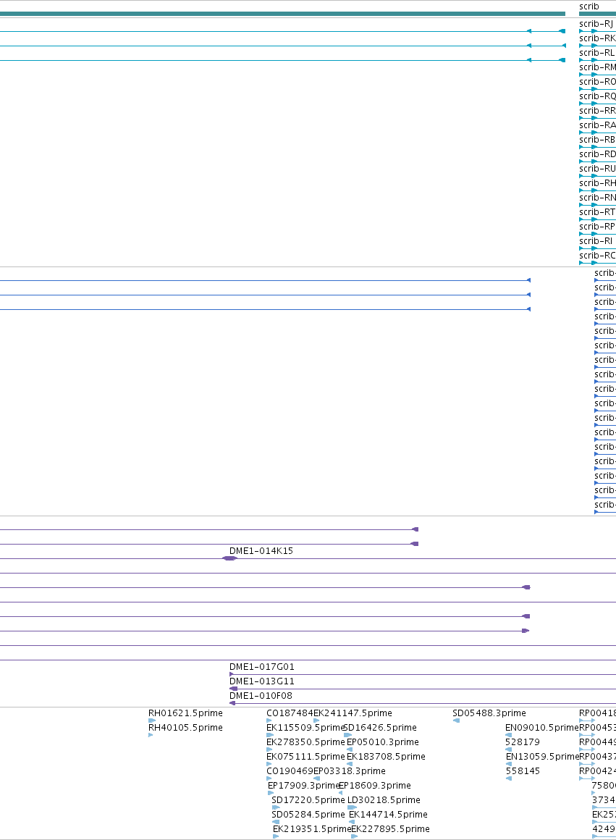Click the RH01621.5prime EST label
Viewport: 616px width, 840px height.
click(185, 713)
